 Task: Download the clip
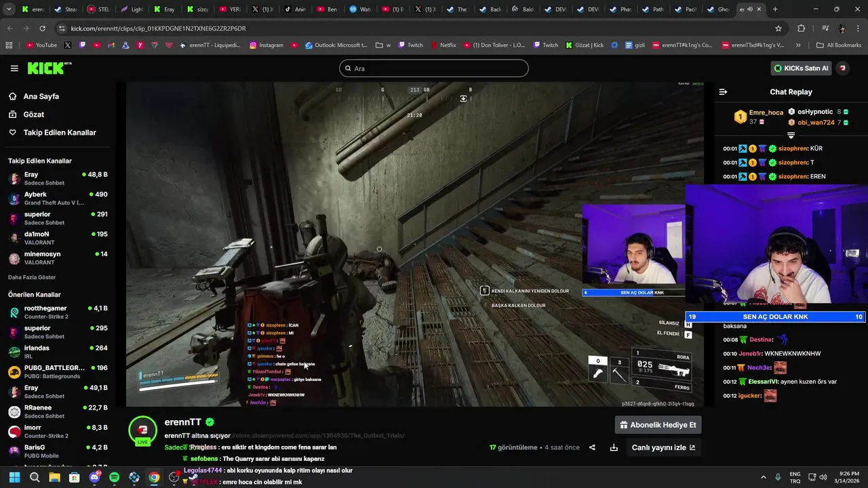(614, 447)
